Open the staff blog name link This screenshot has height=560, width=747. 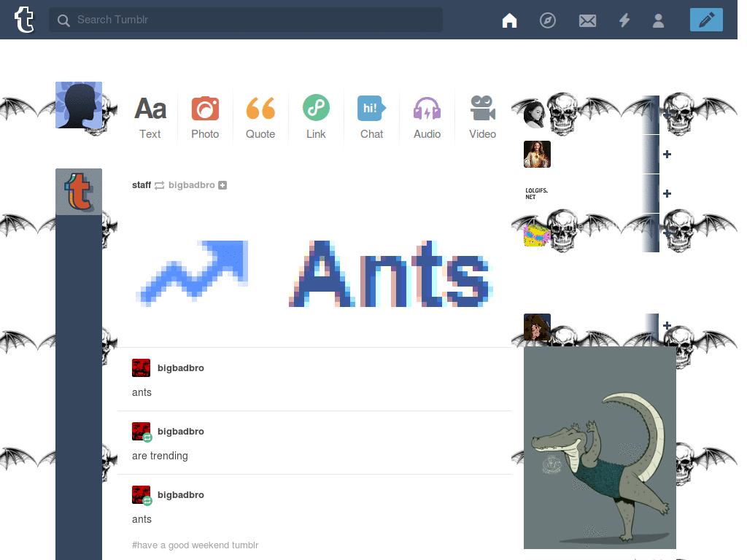click(x=142, y=184)
